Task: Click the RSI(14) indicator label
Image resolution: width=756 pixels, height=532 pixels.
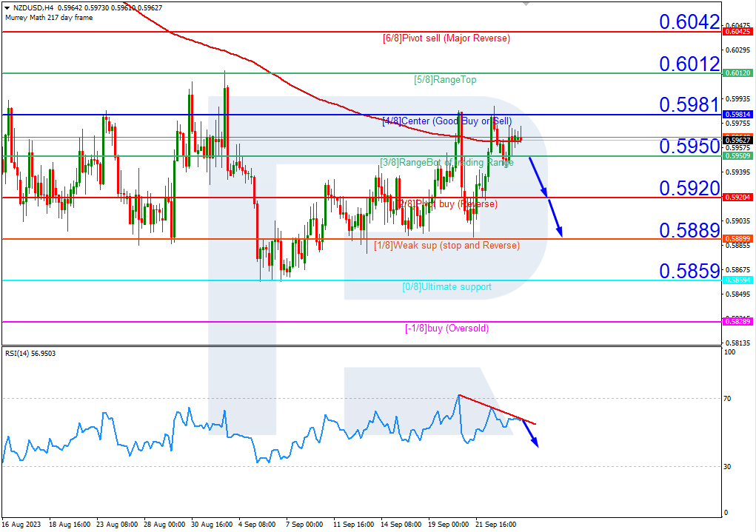Action: pos(30,354)
